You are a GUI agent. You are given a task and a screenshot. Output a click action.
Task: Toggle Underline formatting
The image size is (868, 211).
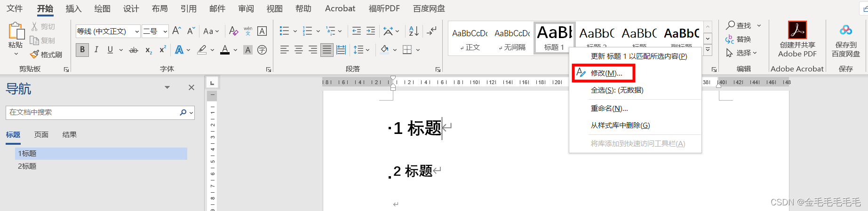pos(110,50)
